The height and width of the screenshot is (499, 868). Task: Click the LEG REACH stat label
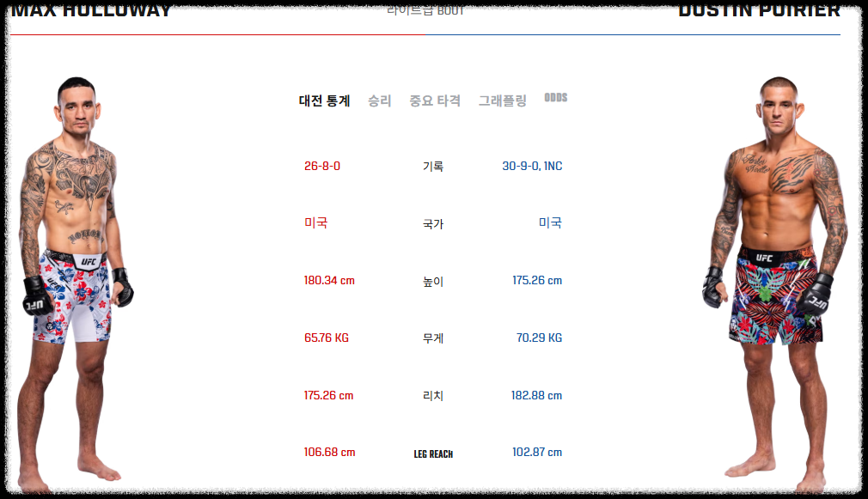[x=434, y=453]
